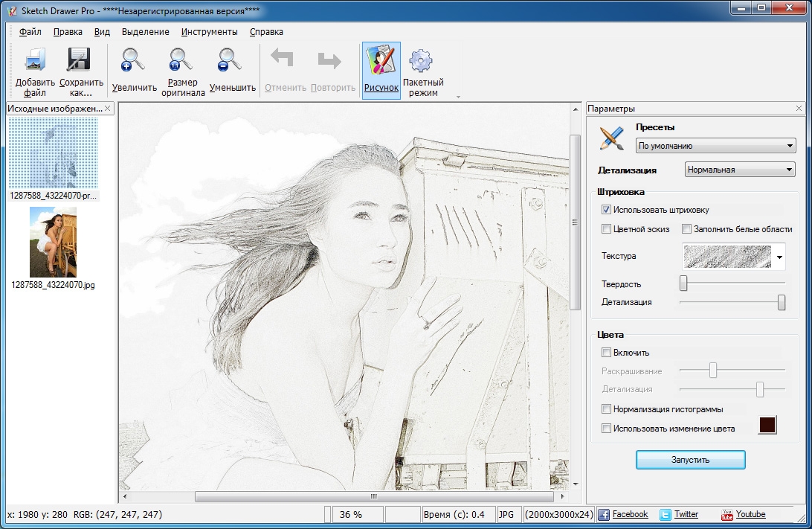Click the Твердость slider handle
This screenshot has height=529, width=812.
683,283
